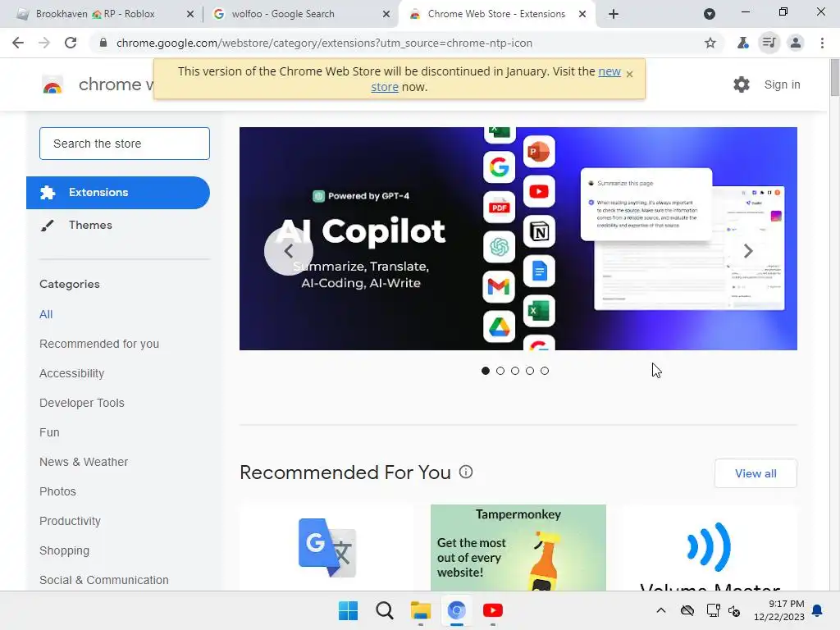Select the third carousel dot
The image size is (840, 630).
tap(515, 371)
